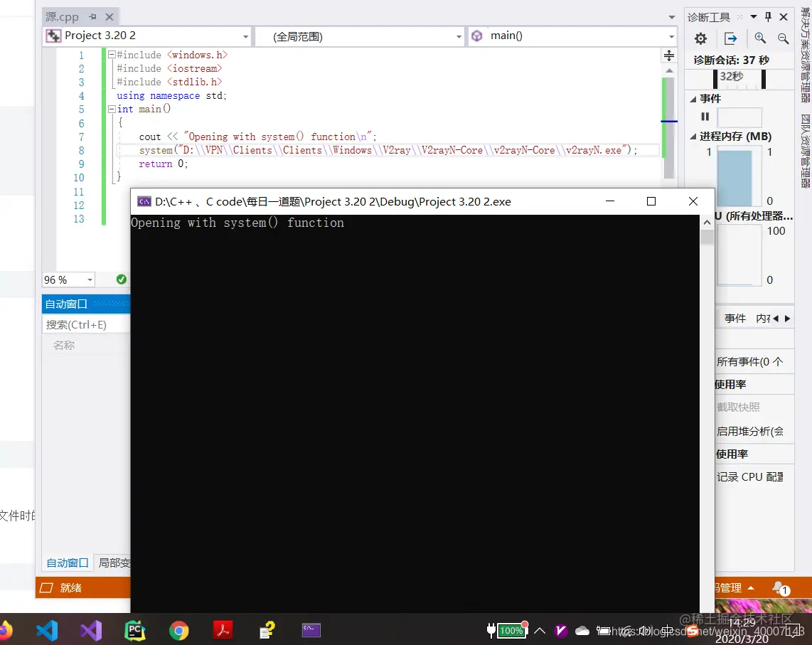Viewport: 812px width, 645px height.
Task: Open 解决方案资源管理器 side tab
Action: 806,55
